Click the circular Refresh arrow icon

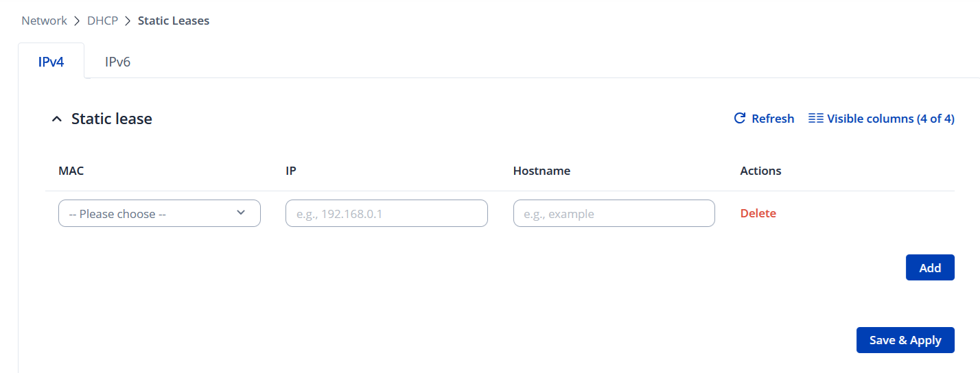(x=740, y=118)
